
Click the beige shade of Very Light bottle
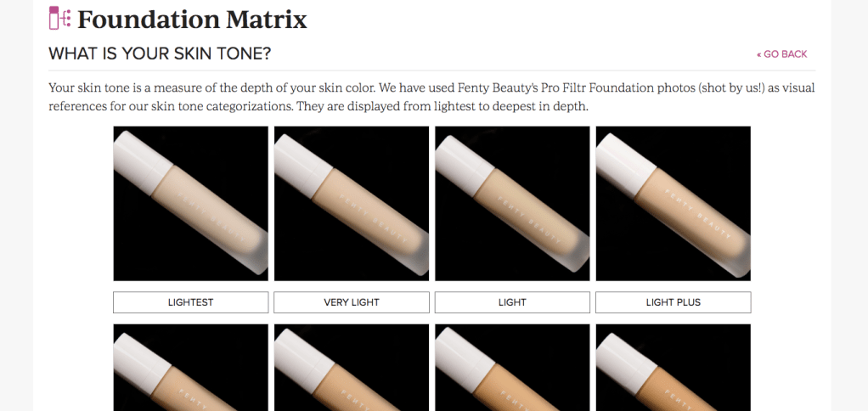(x=364, y=217)
